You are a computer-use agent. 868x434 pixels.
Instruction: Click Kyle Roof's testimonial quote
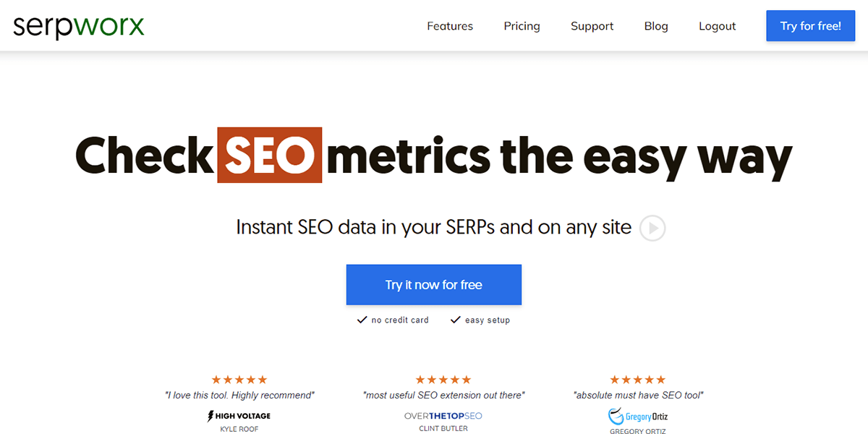(x=239, y=395)
